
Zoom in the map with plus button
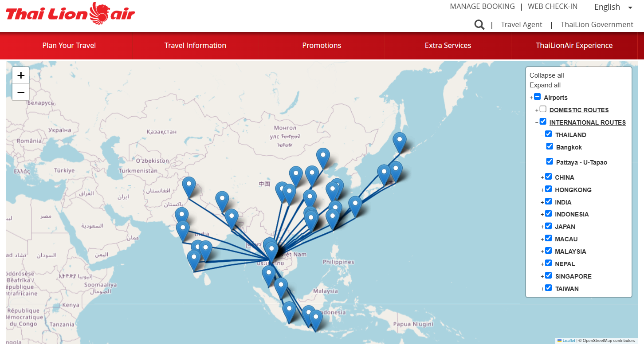pyautogui.click(x=21, y=75)
